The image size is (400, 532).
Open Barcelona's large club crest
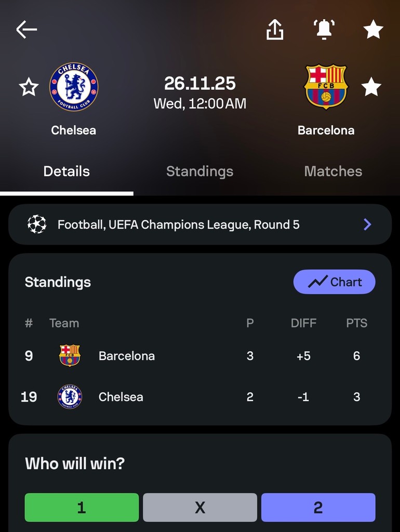click(x=326, y=87)
